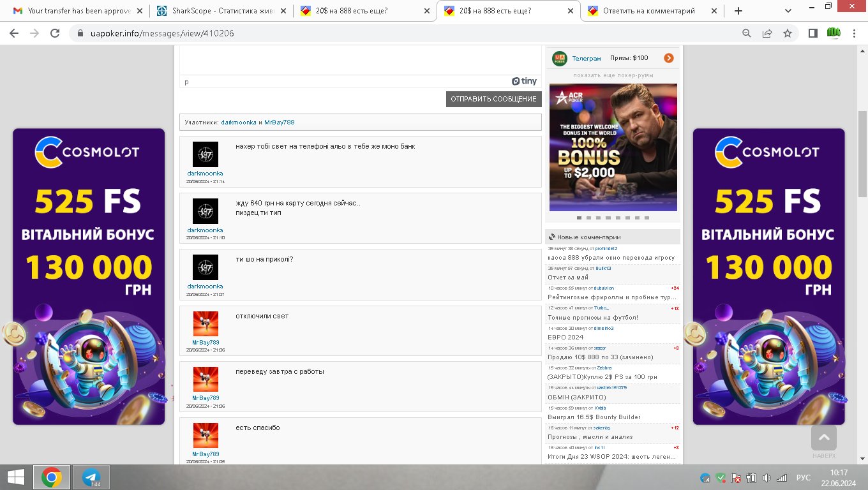Bookmark this page with the star icon

[x=788, y=33]
